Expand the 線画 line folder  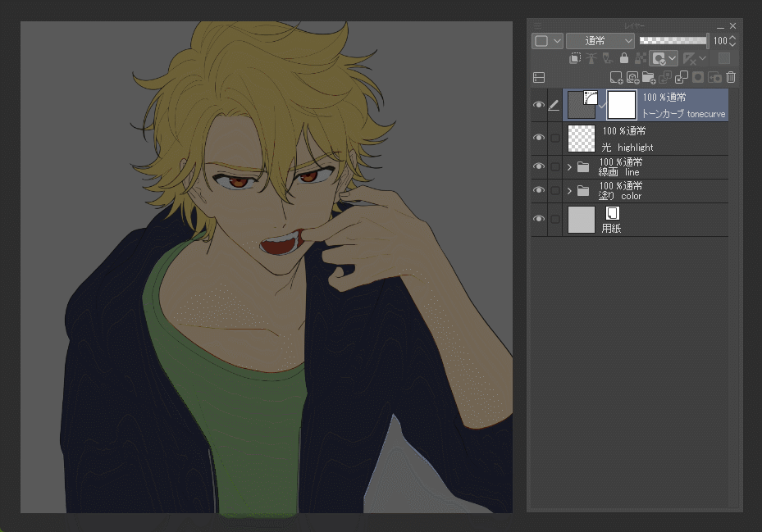coord(569,167)
